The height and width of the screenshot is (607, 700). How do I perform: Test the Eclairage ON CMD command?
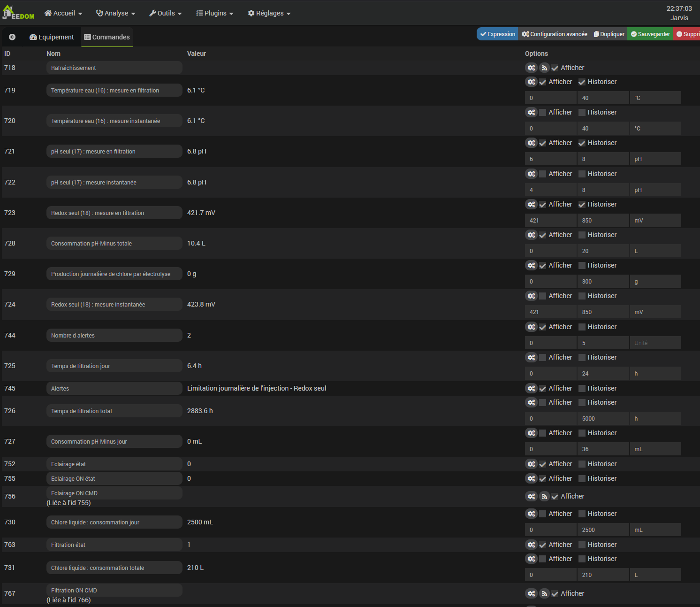[544, 496]
